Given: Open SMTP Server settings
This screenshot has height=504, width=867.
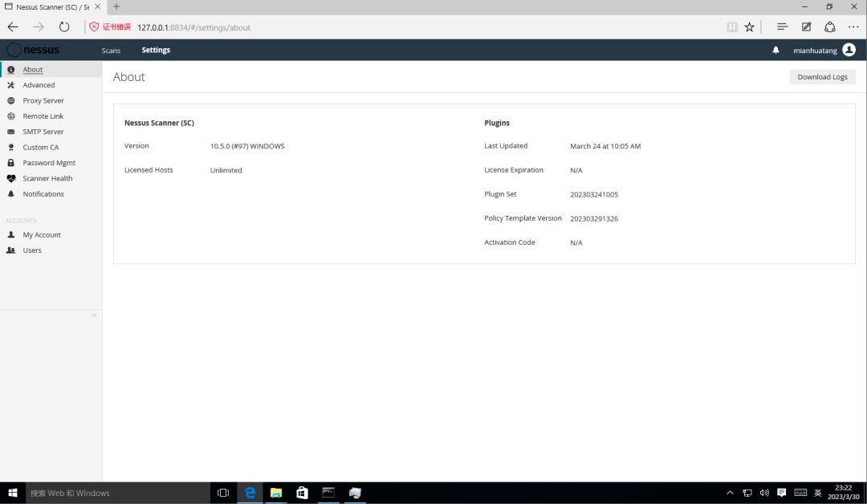Looking at the screenshot, I should [43, 132].
